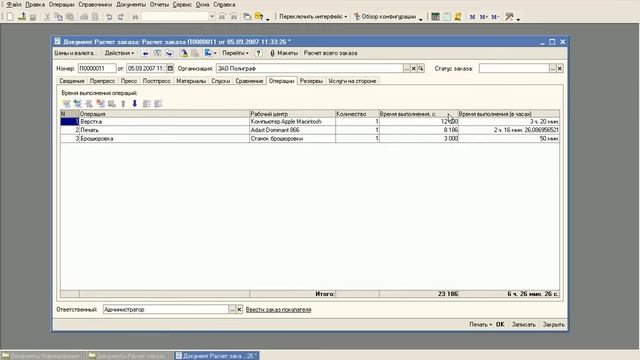Click the M memory button in toolbar
Viewport: 640px width, 360px height.
(x=472, y=17)
